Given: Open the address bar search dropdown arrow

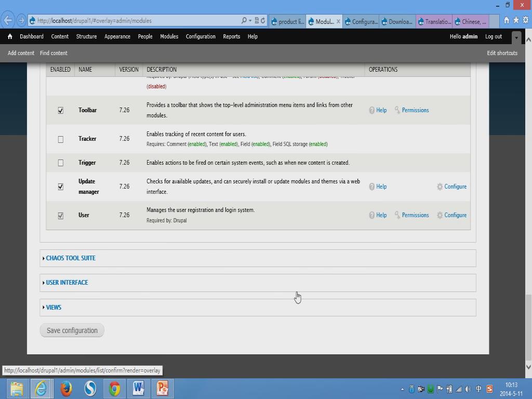Looking at the screenshot, I should [250, 21].
